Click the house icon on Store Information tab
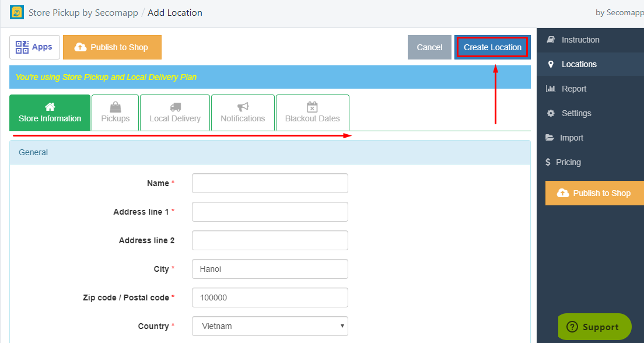 [x=50, y=107]
